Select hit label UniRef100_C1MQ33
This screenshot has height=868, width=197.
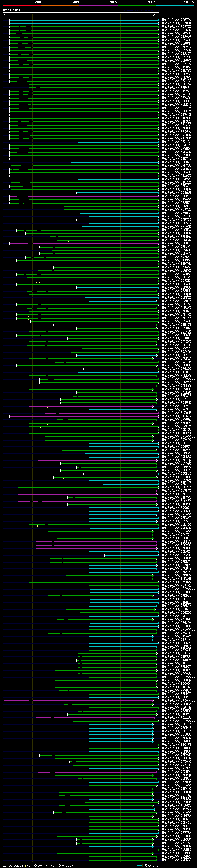(177, 287)
